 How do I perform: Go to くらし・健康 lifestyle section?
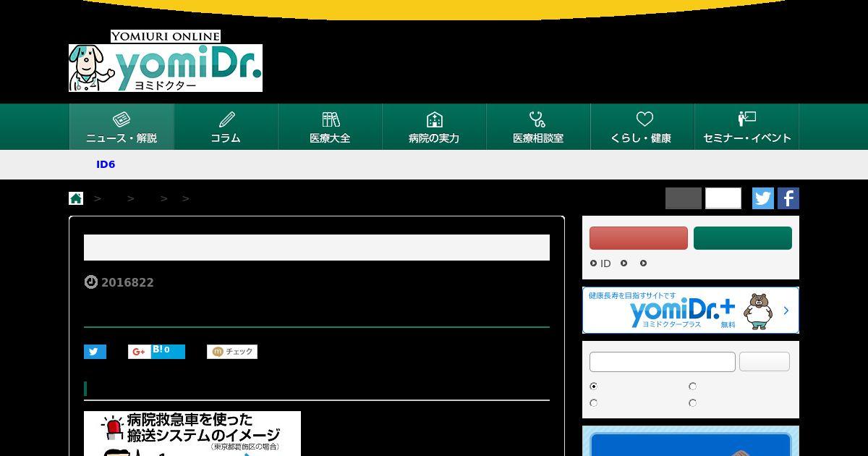tap(642, 127)
